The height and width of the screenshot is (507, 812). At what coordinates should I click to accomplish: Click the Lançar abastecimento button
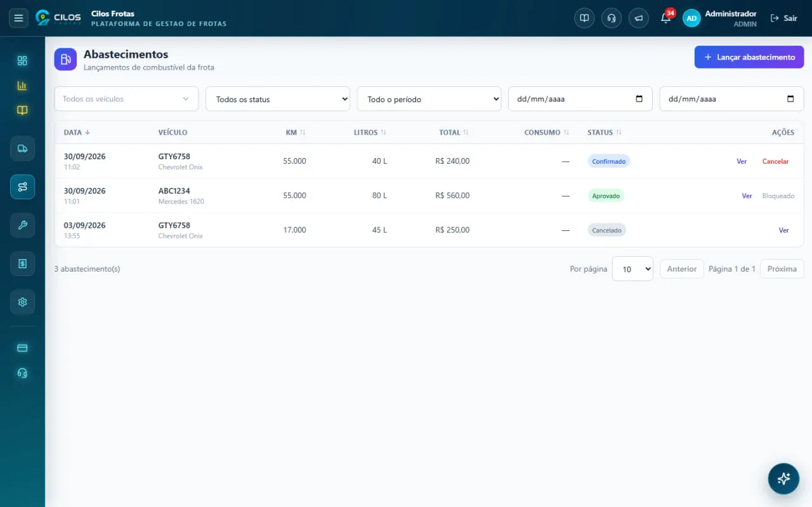point(749,57)
